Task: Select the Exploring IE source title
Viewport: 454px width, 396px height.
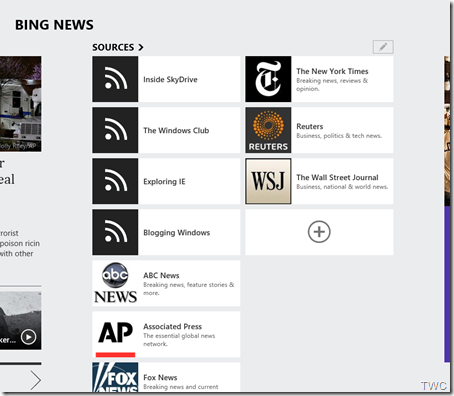Action: click(x=164, y=181)
